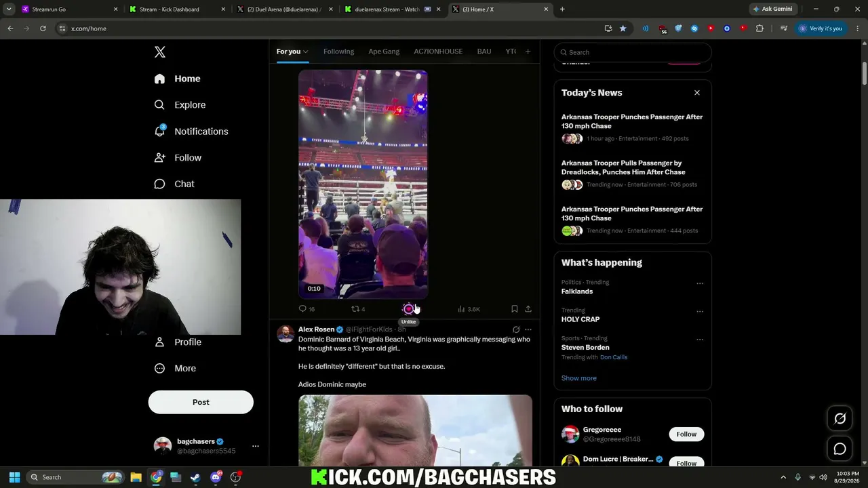This screenshot has width=868, height=488.
Task: Switch to the Following tab
Action: tap(338, 52)
